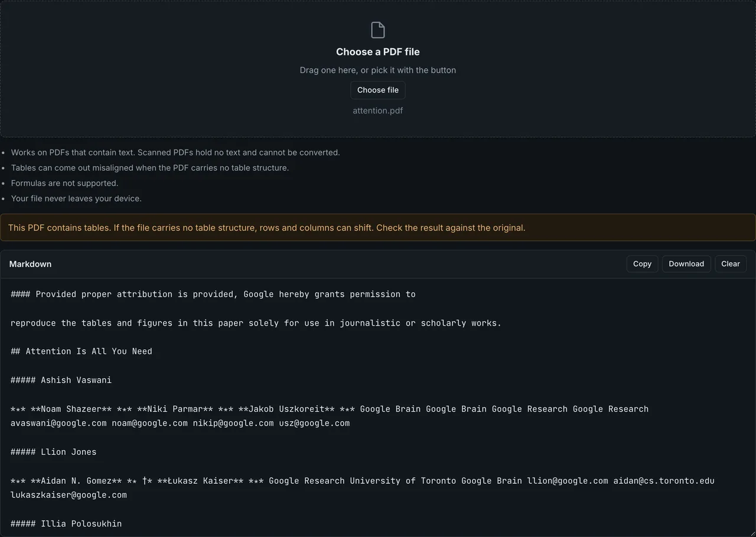Viewport: 756px width, 537px height.
Task: Click the lukaszkaiser@google.com line
Action: [69, 495]
